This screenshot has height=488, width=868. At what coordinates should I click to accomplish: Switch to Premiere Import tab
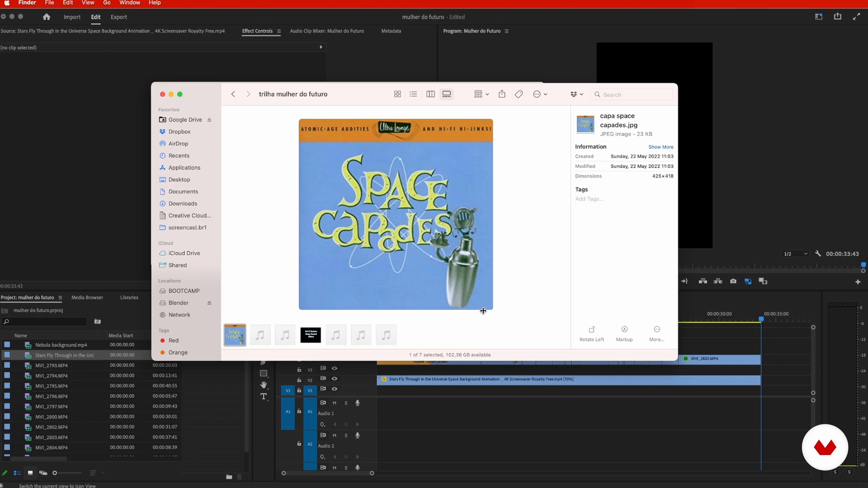(72, 17)
